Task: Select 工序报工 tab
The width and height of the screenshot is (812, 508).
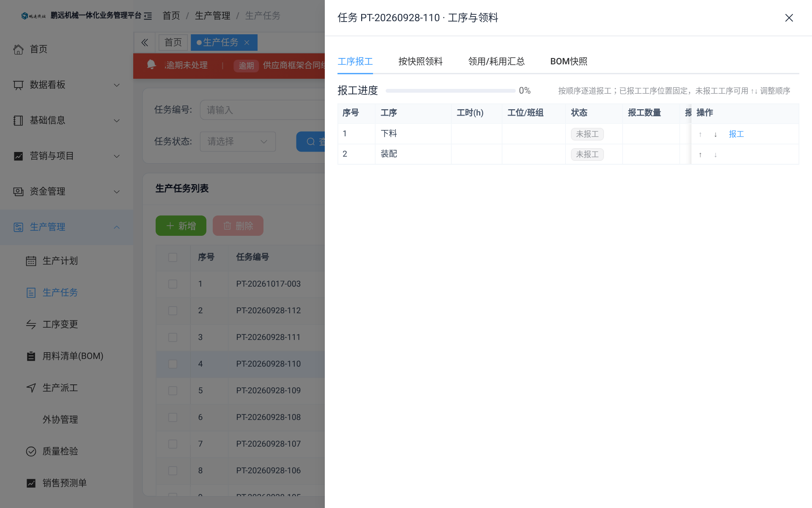Action: (355, 61)
